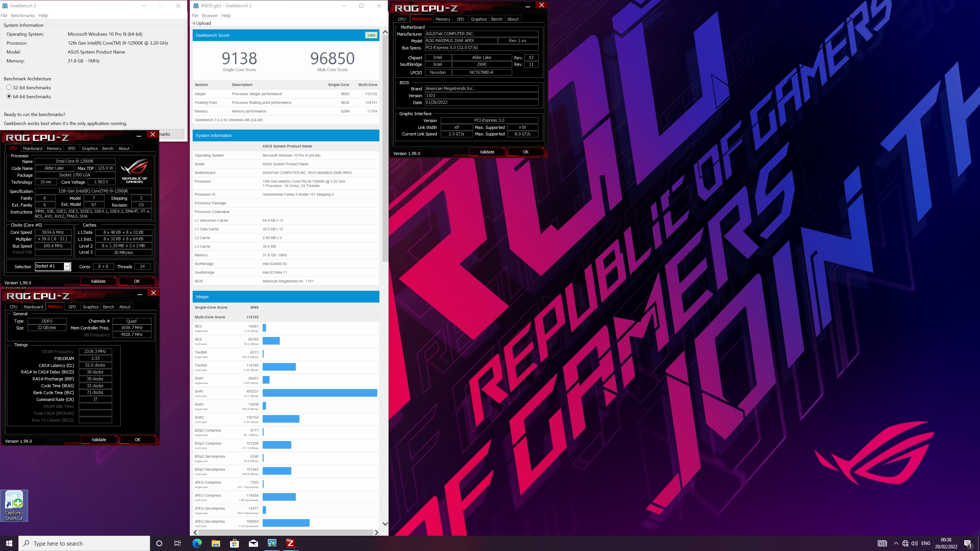Open File Explorer from taskbar
The image size is (980, 551).
tap(216, 543)
